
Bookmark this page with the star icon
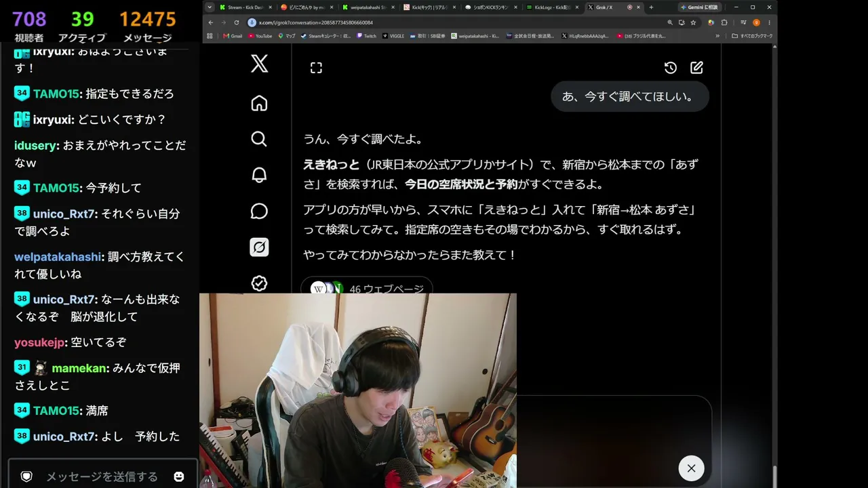click(x=693, y=22)
